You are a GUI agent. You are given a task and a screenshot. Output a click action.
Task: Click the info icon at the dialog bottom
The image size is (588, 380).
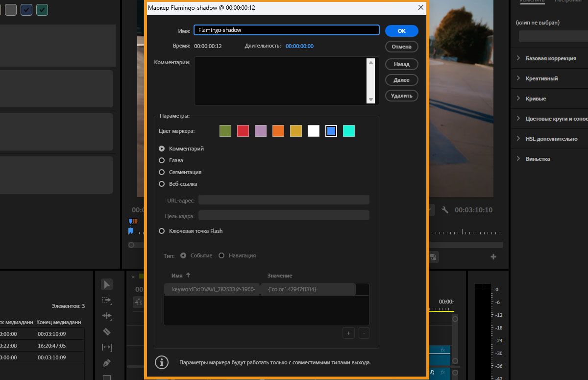tap(162, 362)
